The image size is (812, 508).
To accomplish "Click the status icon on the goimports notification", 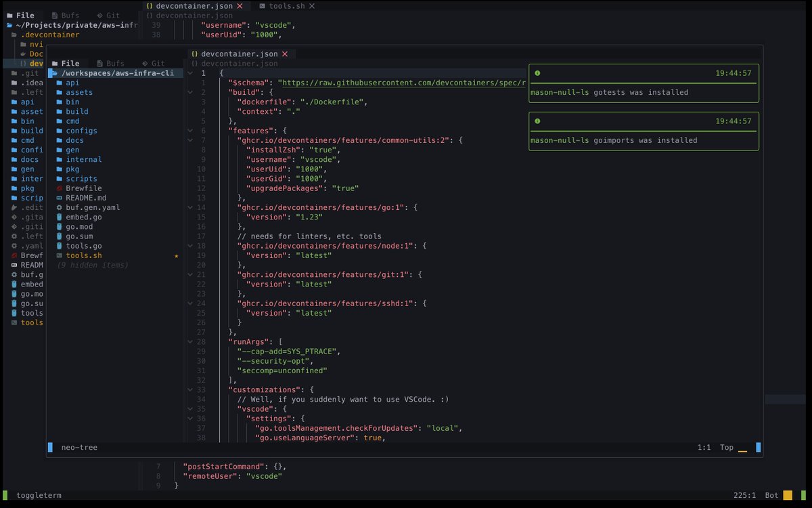I will point(537,121).
